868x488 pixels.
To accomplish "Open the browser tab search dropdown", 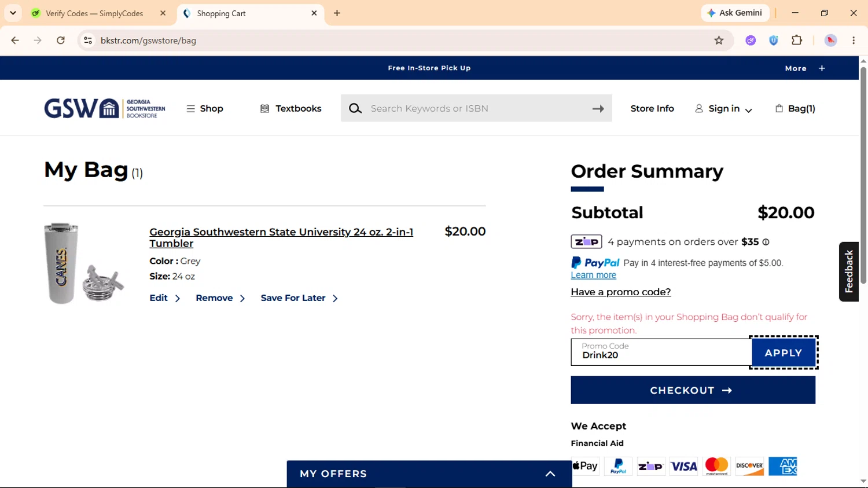I will click(x=13, y=13).
